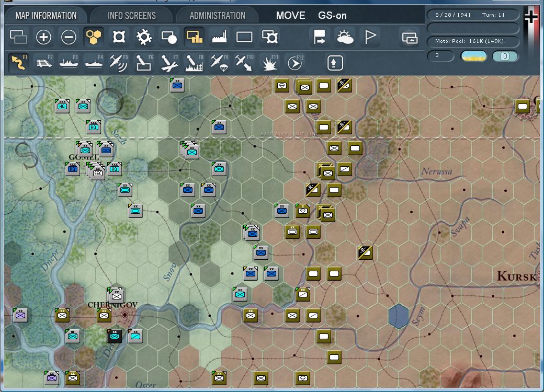Select the F1 movement mode arrow icon

[19, 62]
